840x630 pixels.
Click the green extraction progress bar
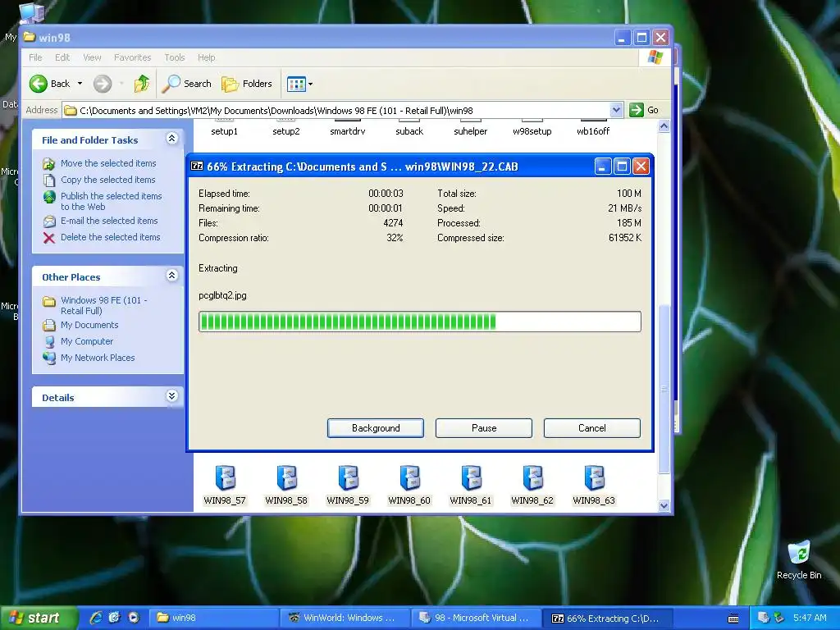coord(419,322)
